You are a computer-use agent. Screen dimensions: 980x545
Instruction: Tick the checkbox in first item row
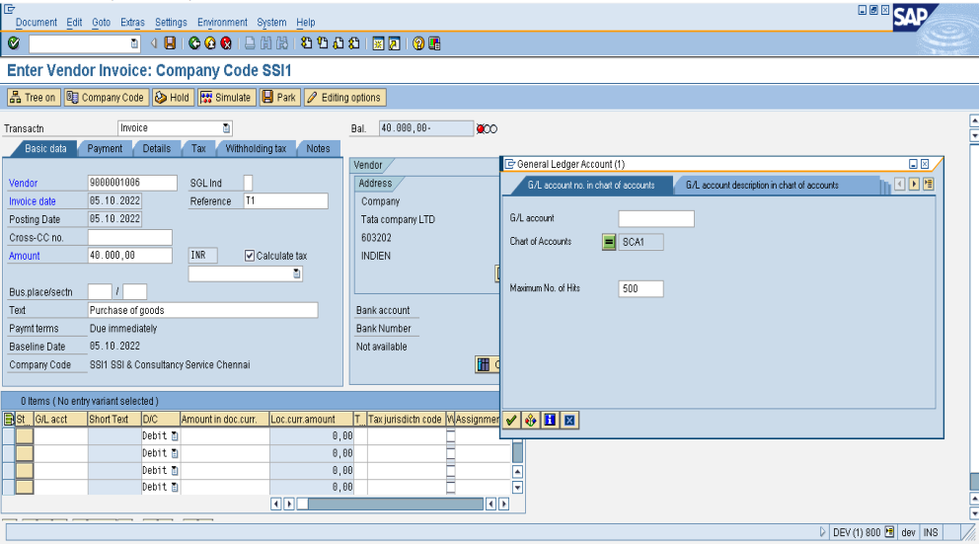(x=450, y=436)
